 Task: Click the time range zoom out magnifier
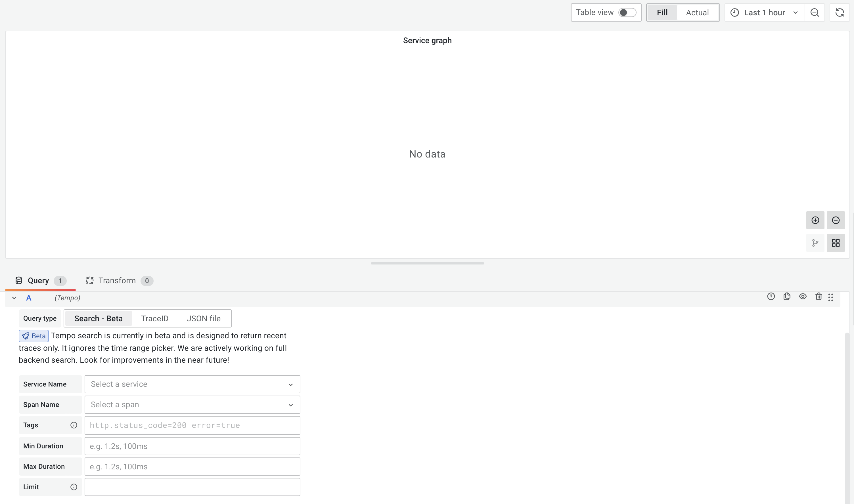(x=815, y=12)
